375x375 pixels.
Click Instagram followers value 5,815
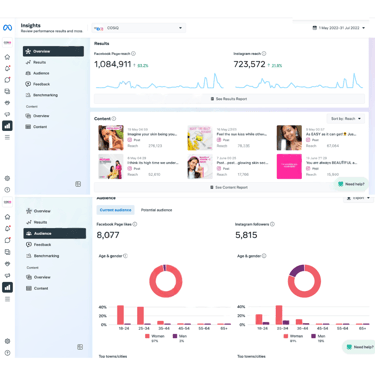point(246,235)
